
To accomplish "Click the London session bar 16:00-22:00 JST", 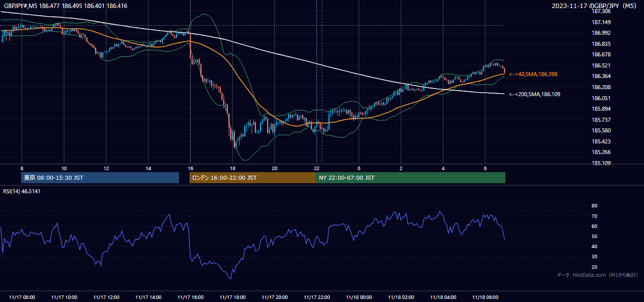I will click(252, 178).
